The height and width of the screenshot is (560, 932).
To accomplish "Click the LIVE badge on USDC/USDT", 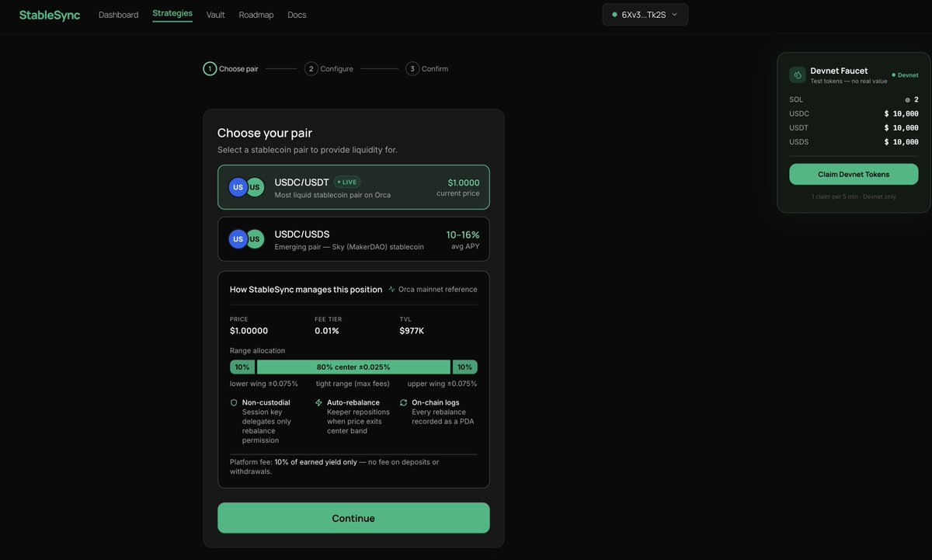I will [347, 182].
